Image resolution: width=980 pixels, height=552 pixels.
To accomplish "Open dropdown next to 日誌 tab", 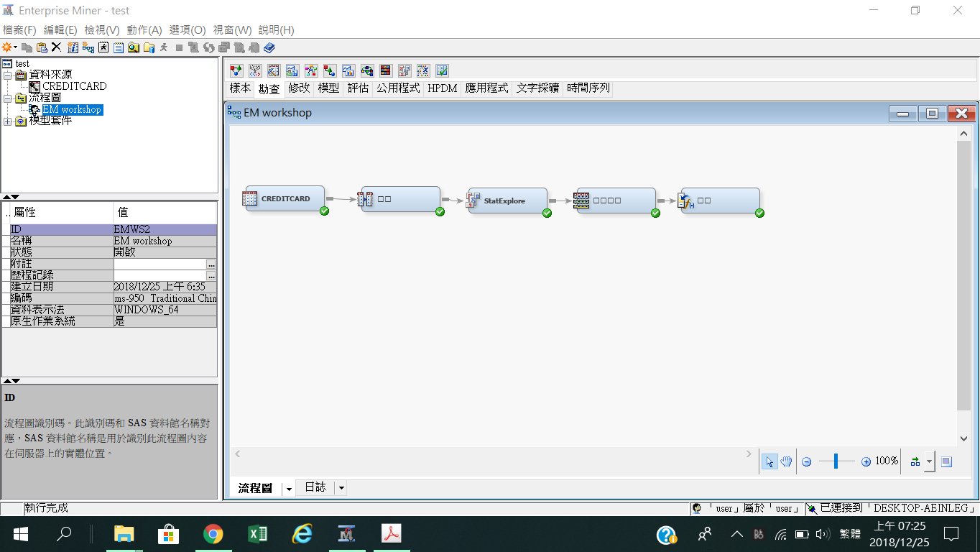I will (341, 487).
